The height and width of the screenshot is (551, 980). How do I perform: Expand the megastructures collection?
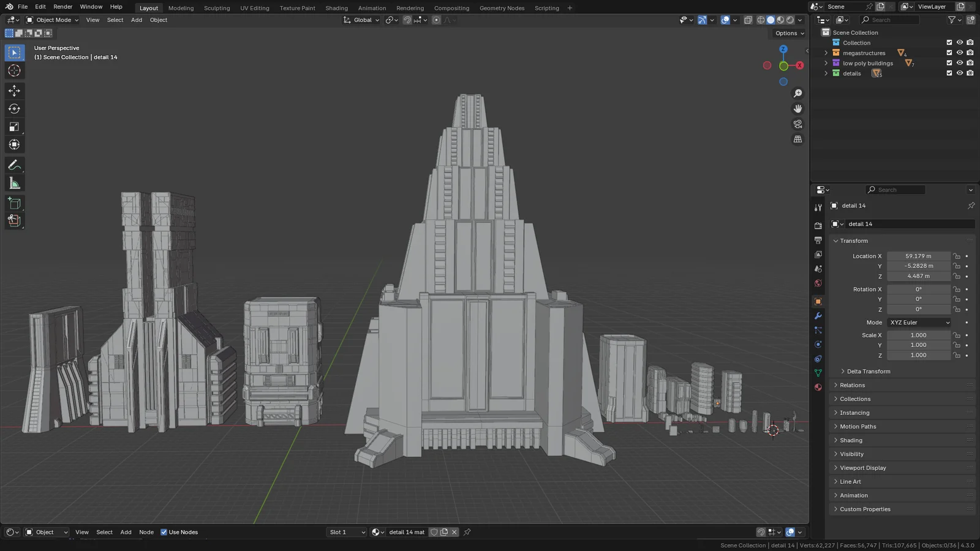(826, 53)
